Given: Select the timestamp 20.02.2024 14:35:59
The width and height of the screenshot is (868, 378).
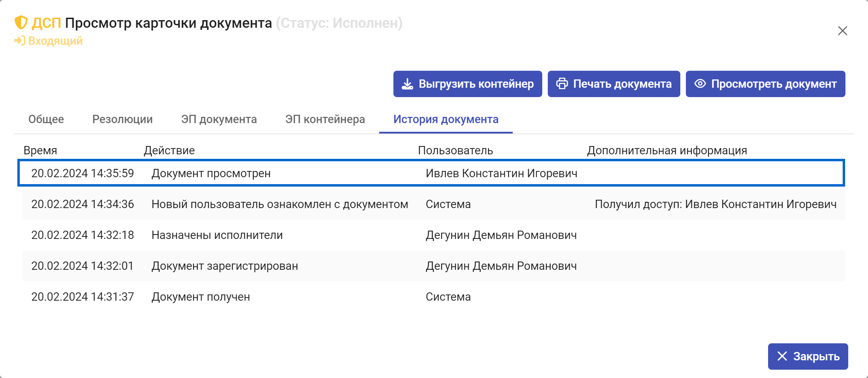Looking at the screenshot, I should pos(83,173).
